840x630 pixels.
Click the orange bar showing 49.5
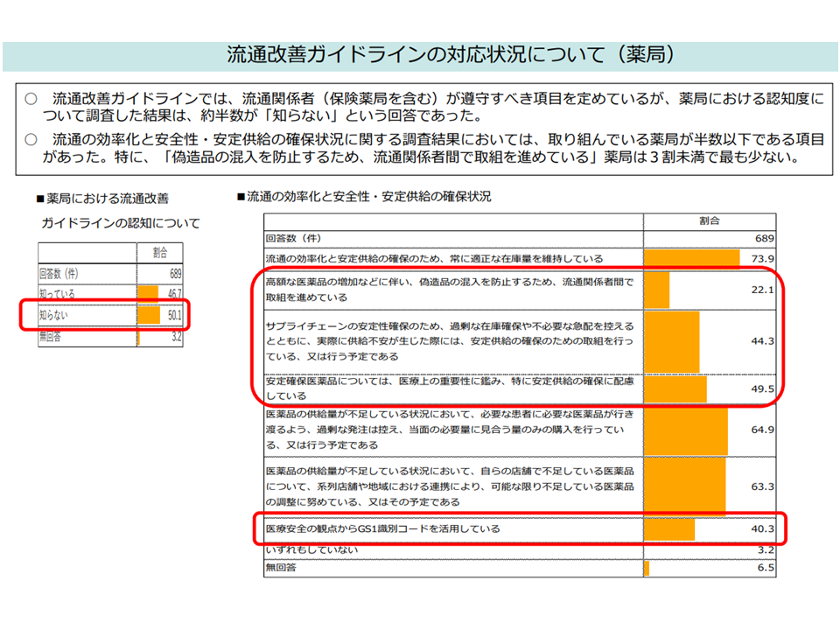675,388
